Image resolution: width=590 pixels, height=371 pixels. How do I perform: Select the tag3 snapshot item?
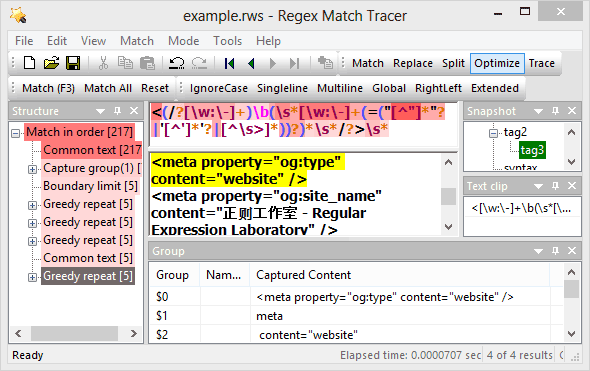pos(532,150)
